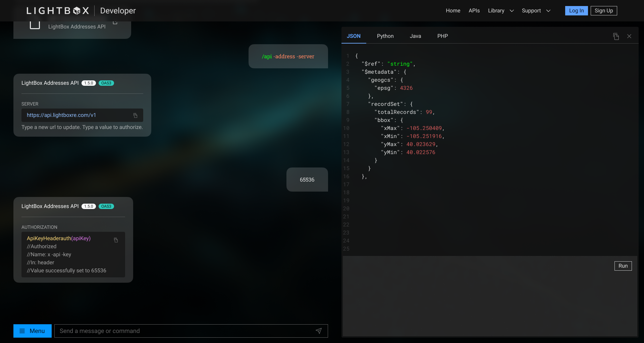Click the Sign Up button
The image size is (644, 343).
[604, 10]
